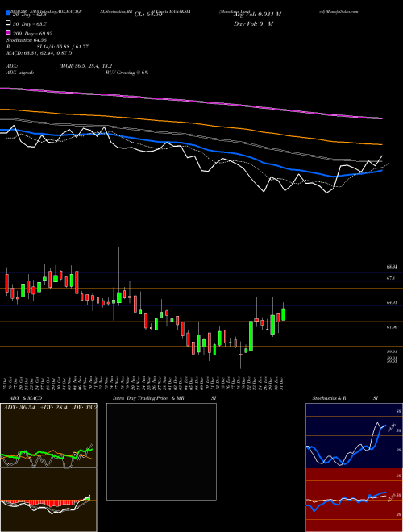The height and width of the screenshot is (532, 403).
Task: Open the empty Intra Day Trading Price panel
Action: pos(161,451)
